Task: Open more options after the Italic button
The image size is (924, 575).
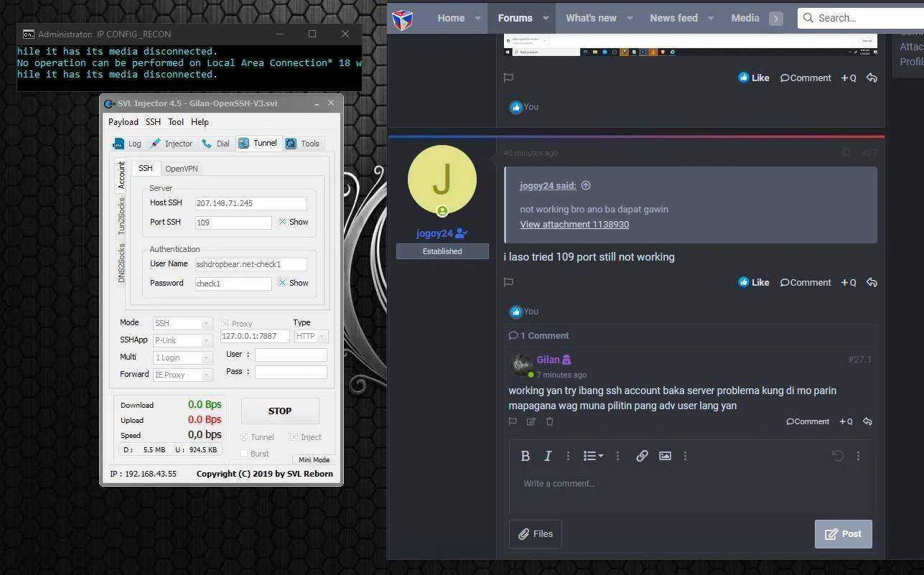Action: click(x=568, y=456)
